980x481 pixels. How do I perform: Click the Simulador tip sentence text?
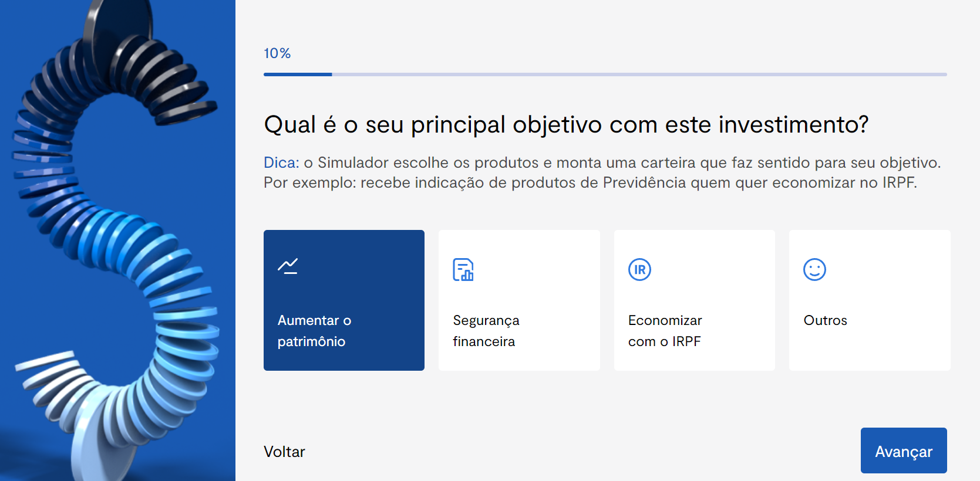coord(621,162)
